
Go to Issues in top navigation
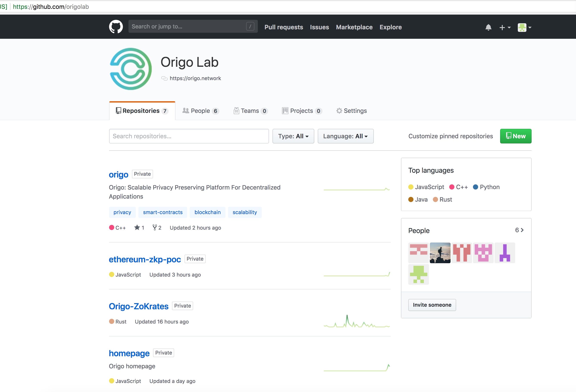pos(319,27)
